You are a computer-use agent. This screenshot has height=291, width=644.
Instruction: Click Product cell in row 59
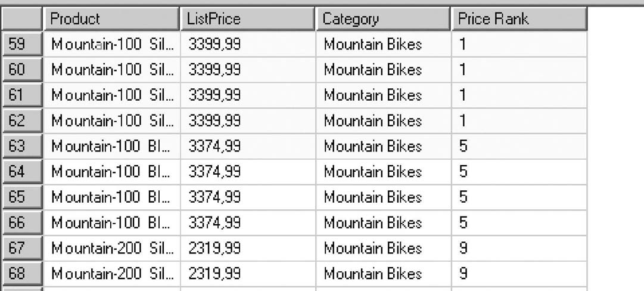point(112,44)
